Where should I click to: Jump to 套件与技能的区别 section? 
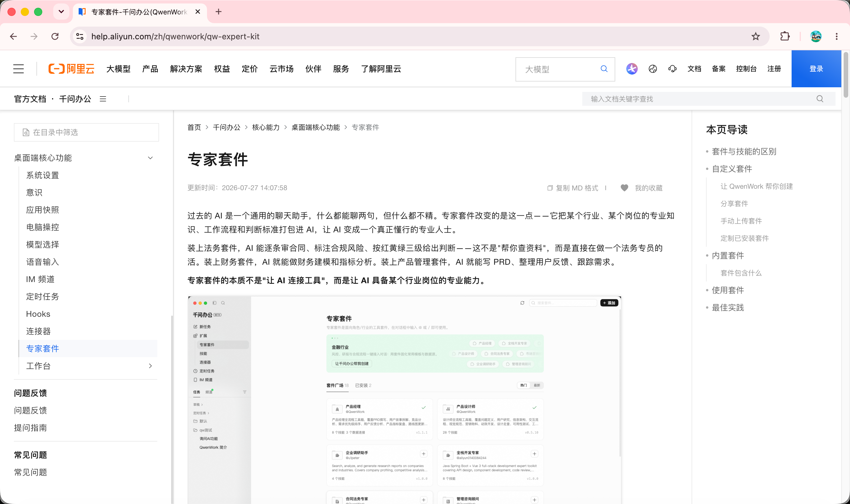click(x=744, y=151)
